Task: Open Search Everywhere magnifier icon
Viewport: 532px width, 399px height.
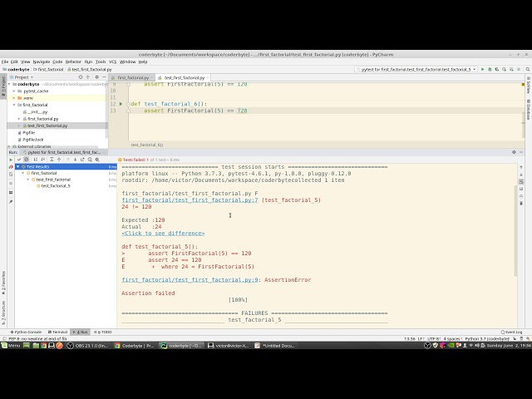Action: point(528,69)
